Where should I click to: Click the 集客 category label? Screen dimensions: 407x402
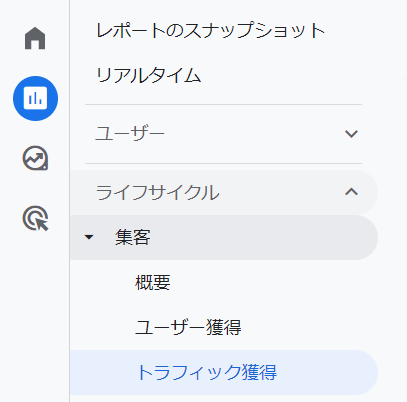[133, 237]
